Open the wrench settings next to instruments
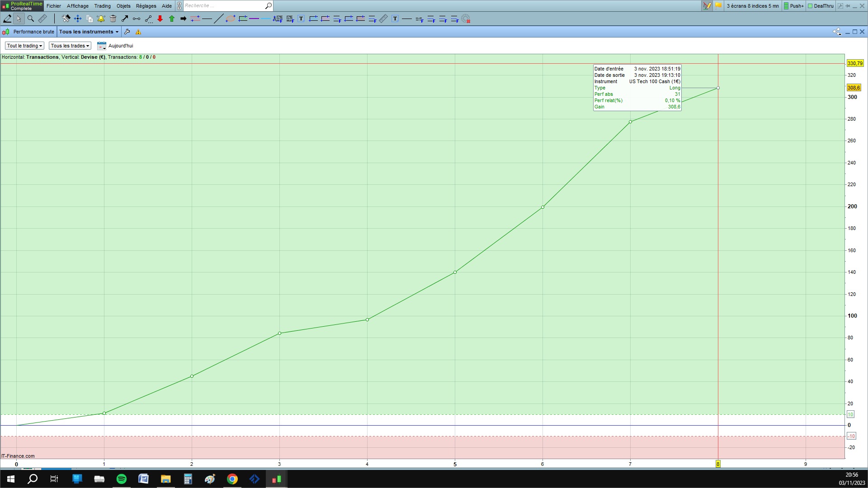This screenshot has height=488, width=868. pos(127,32)
